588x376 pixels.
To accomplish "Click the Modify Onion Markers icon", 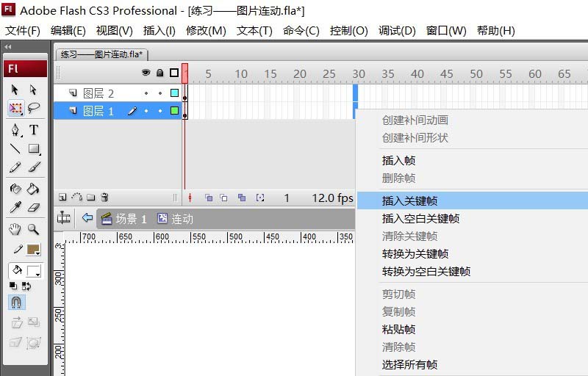I will pyautogui.click(x=260, y=198).
